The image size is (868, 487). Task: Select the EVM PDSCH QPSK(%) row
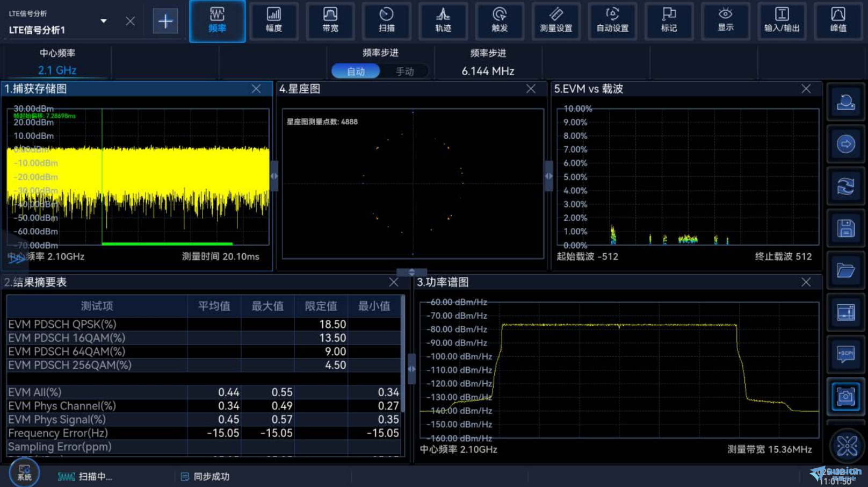tap(204, 324)
